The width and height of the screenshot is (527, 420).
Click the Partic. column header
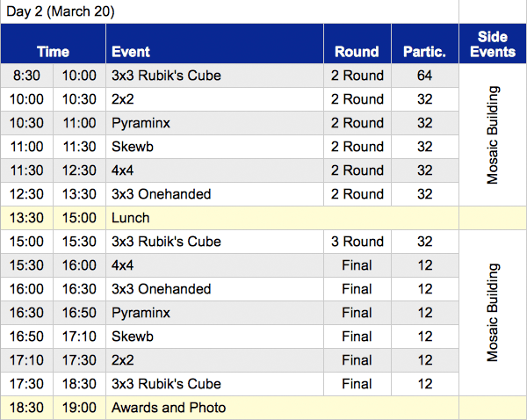(424, 52)
